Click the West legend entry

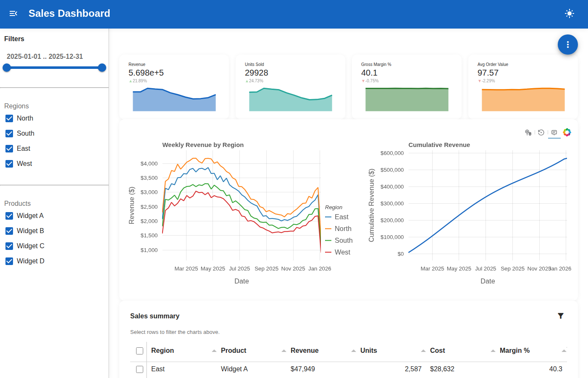pos(338,252)
